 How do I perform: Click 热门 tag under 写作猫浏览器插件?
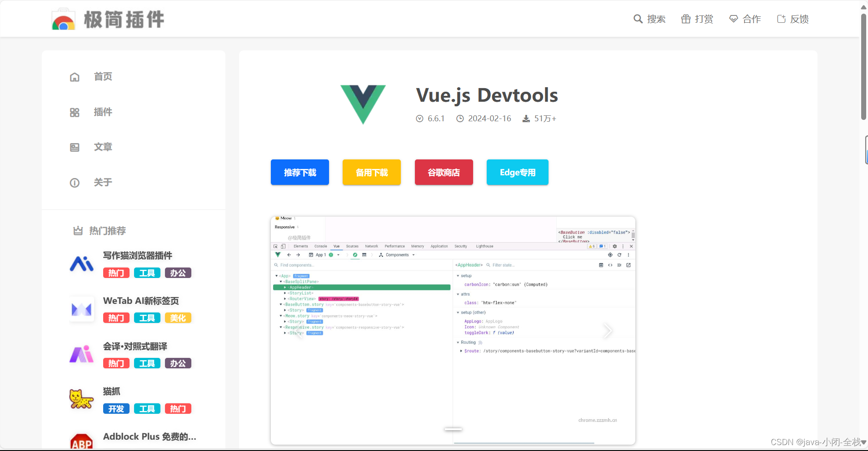116,273
